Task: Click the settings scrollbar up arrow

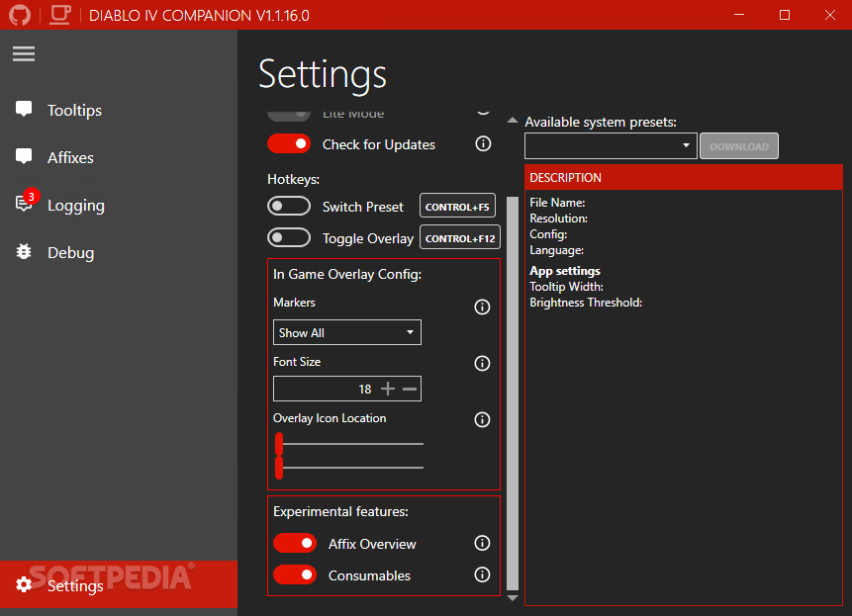Action: [x=513, y=121]
